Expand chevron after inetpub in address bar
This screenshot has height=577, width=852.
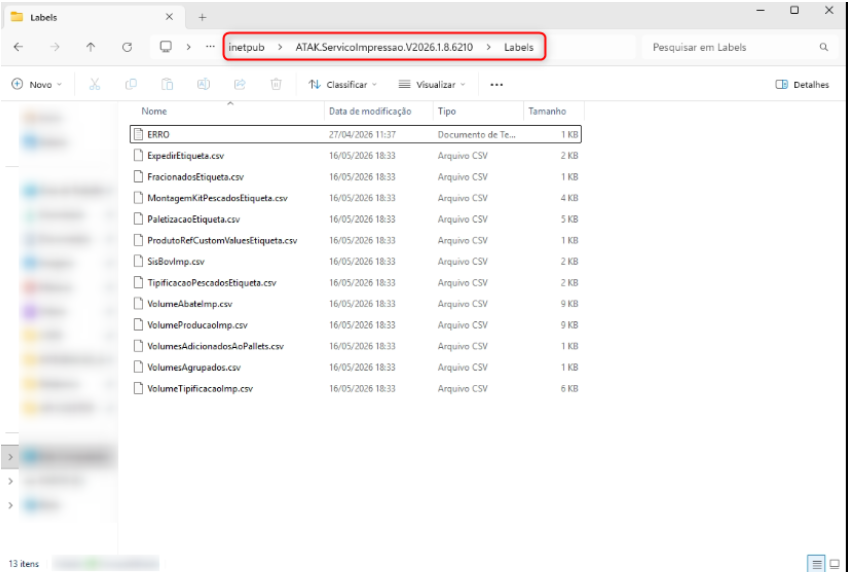tap(280, 47)
